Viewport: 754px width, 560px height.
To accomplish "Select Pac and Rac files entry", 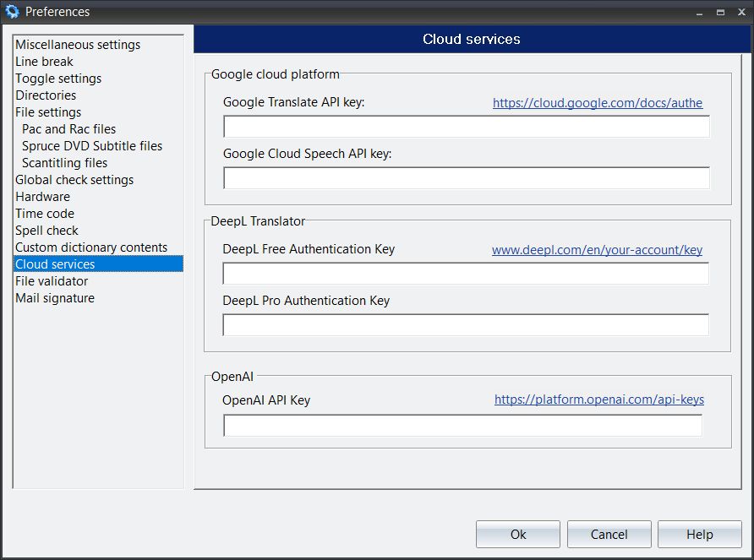I will click(x=68, y=129).
